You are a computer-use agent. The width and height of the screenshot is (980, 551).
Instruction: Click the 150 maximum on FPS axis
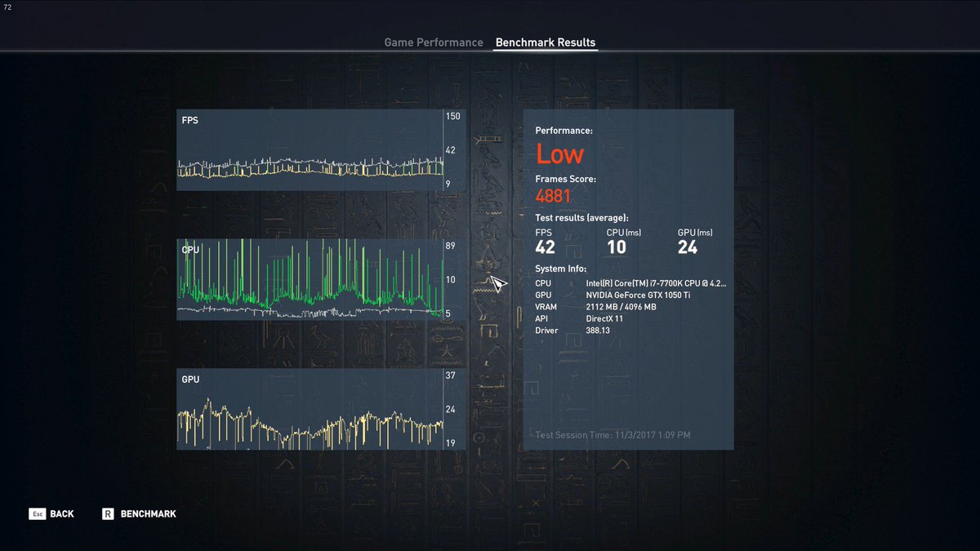click(x=453, y=117)
